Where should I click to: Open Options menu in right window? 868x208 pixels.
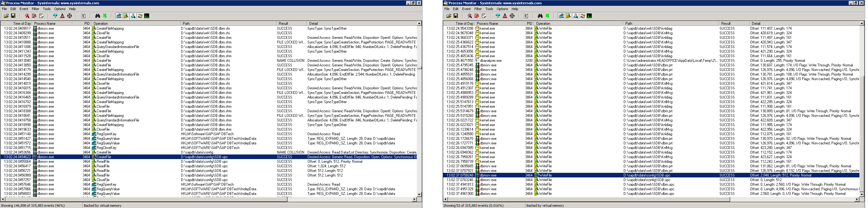point(502,9)
